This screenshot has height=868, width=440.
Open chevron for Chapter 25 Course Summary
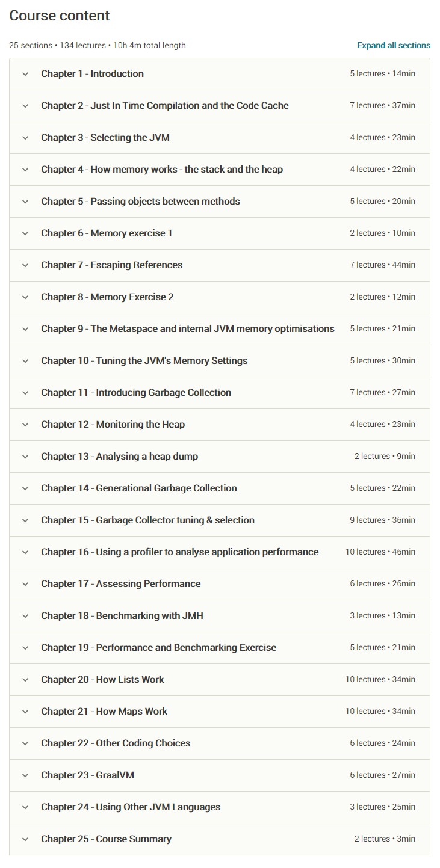(x=25, y=839)
